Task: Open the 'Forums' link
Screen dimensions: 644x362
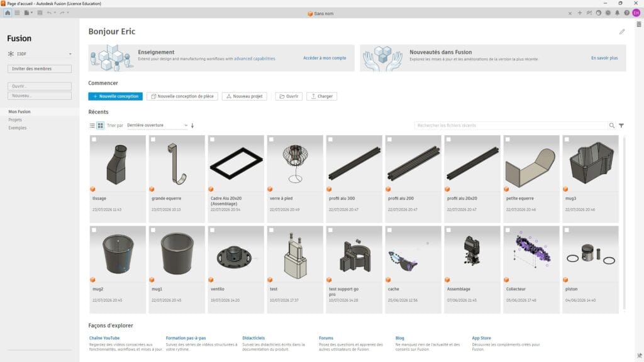Action: pyautogui.click(x=326, y=338)
